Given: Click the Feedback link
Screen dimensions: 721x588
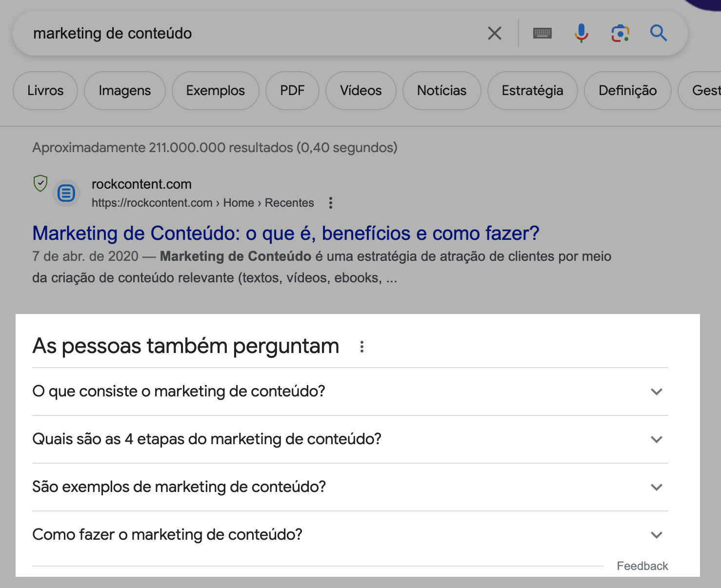Looking at the screenshot, I should pyautogui.click(x=642, y=566).
